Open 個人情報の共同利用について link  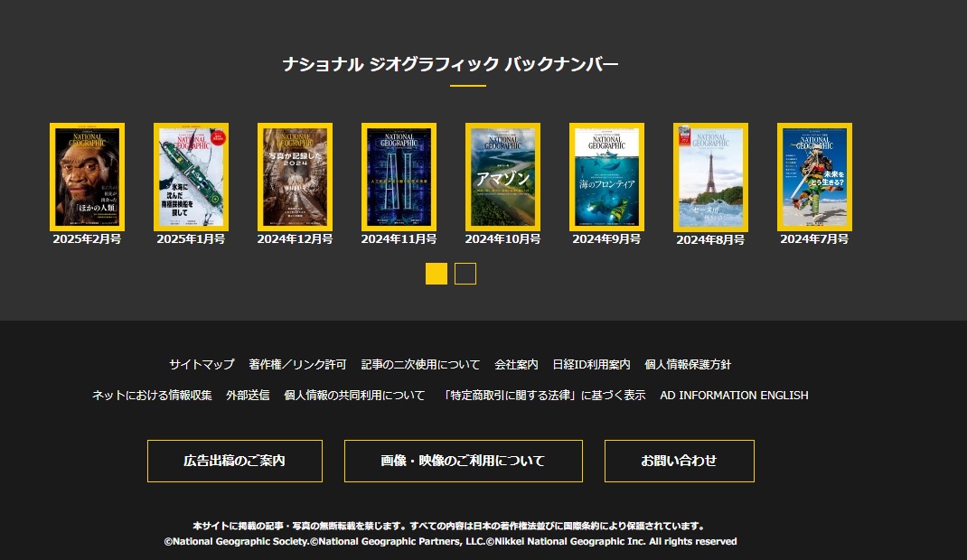[354, 396]
